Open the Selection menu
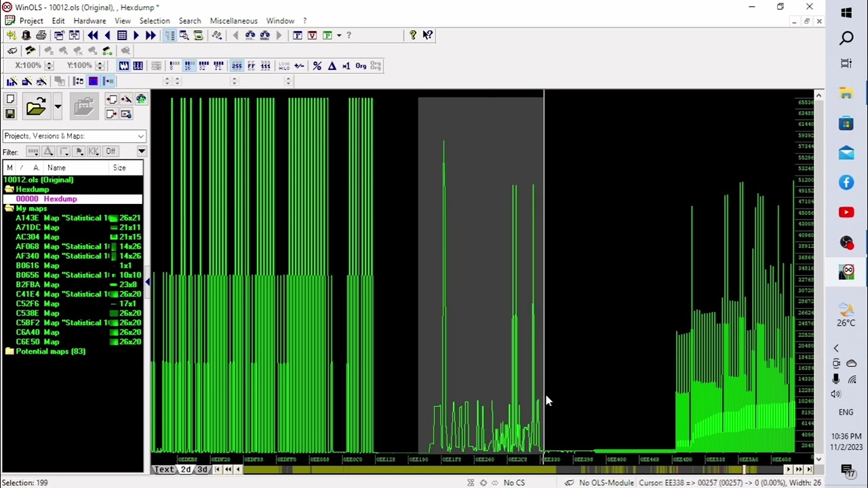The height and width of the screenshot is (488, 868). [155, 21]
